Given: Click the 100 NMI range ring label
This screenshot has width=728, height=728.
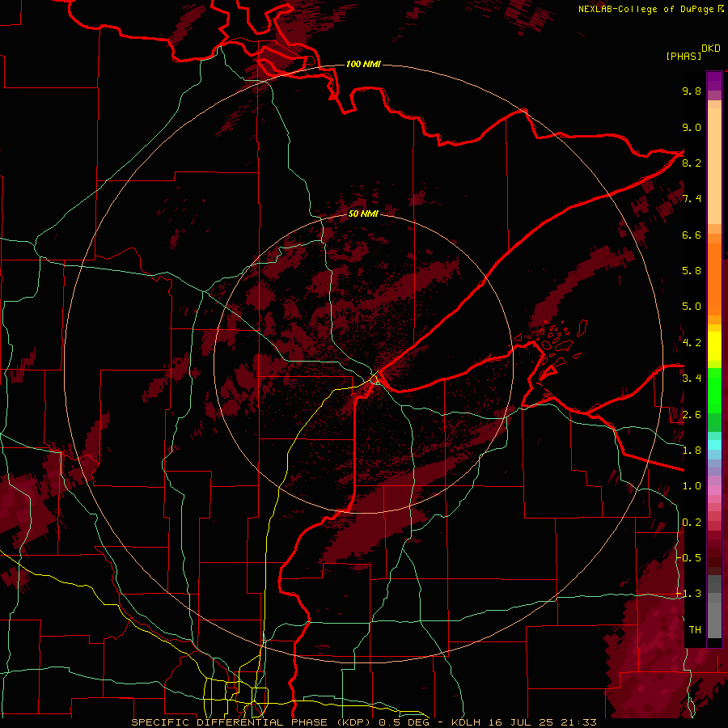Looking at the screenshot, I should pyautogui.click(x=363, y=64).
